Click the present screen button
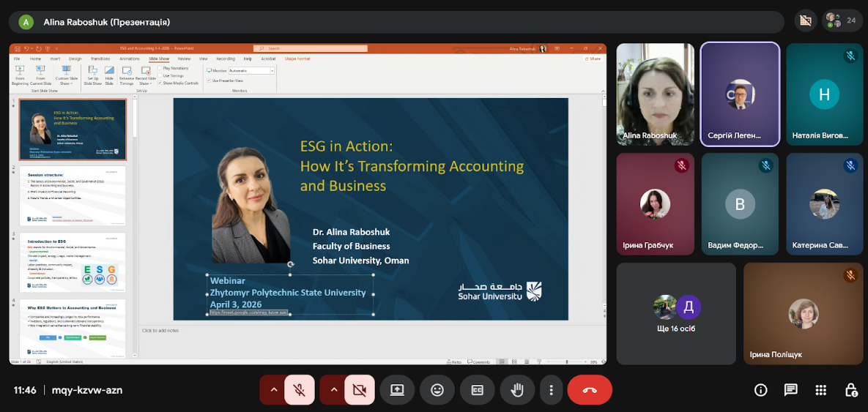868x412 pixels. 397,390
